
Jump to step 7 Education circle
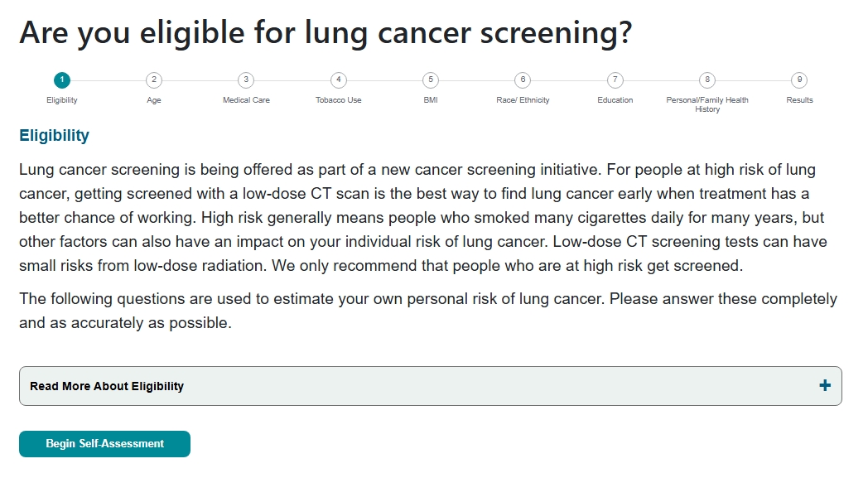click(x=615, y=80)
